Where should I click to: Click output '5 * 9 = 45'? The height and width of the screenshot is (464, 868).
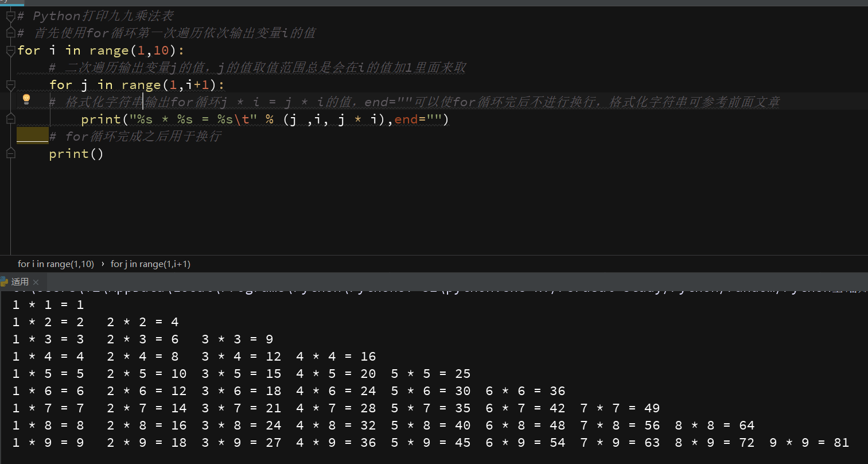431,443
